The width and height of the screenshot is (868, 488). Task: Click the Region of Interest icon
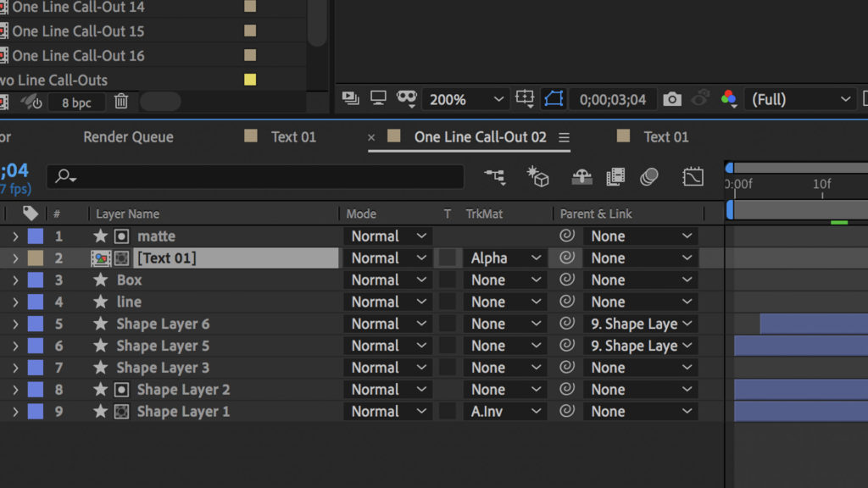click(x=525, y=99)
